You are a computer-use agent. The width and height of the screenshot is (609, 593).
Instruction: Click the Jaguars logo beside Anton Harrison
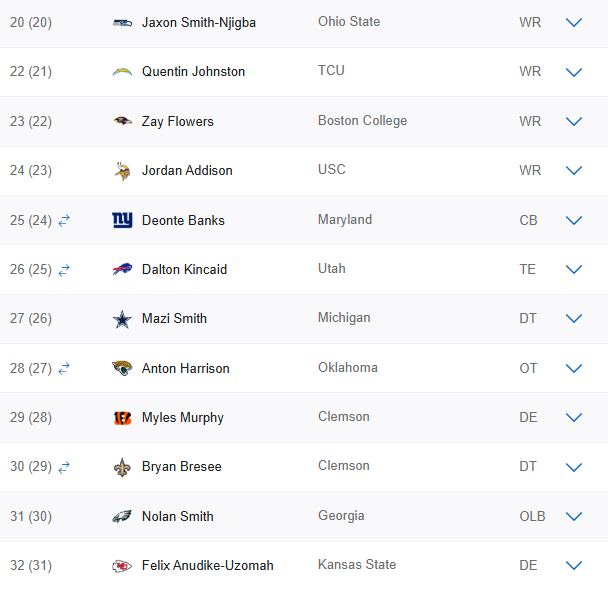tap(122, 368)
